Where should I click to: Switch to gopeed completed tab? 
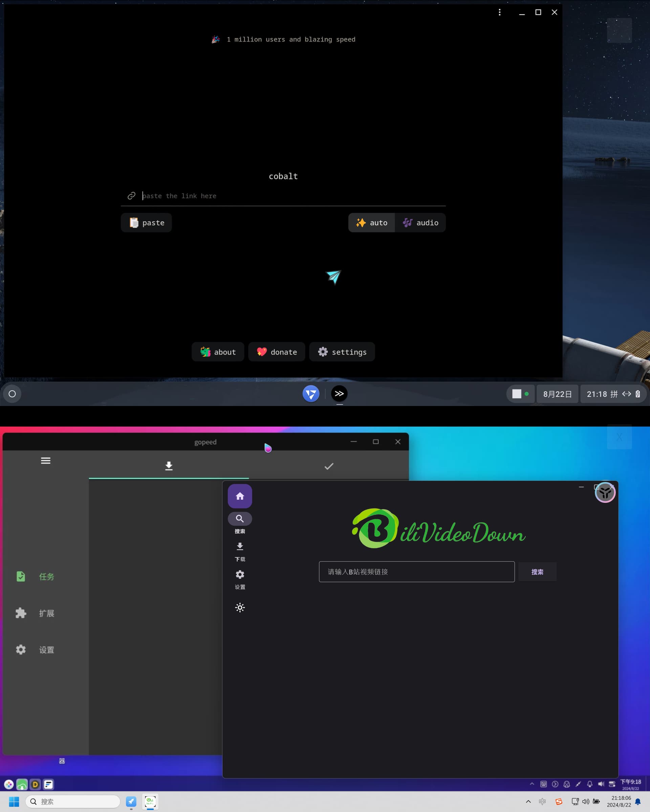(329, 466)
